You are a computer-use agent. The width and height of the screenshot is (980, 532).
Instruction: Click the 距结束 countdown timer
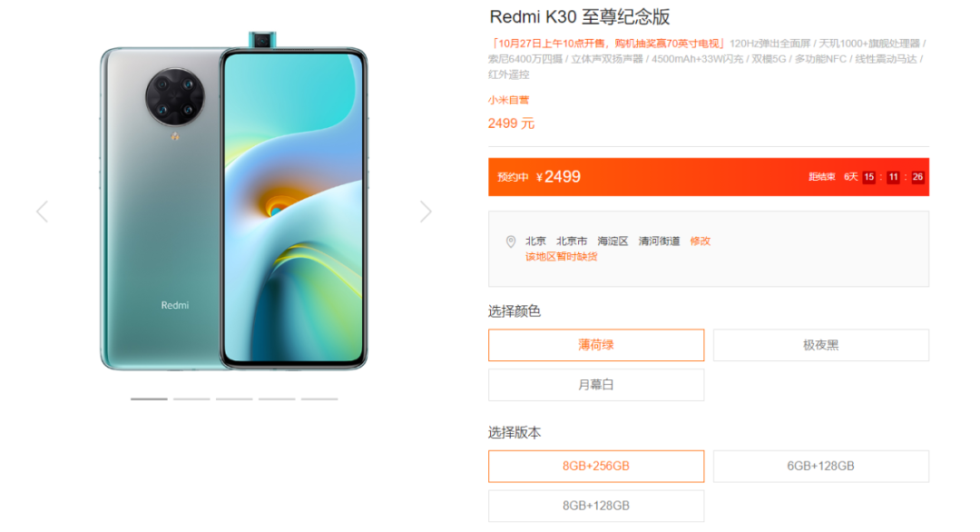click(866, 177)
